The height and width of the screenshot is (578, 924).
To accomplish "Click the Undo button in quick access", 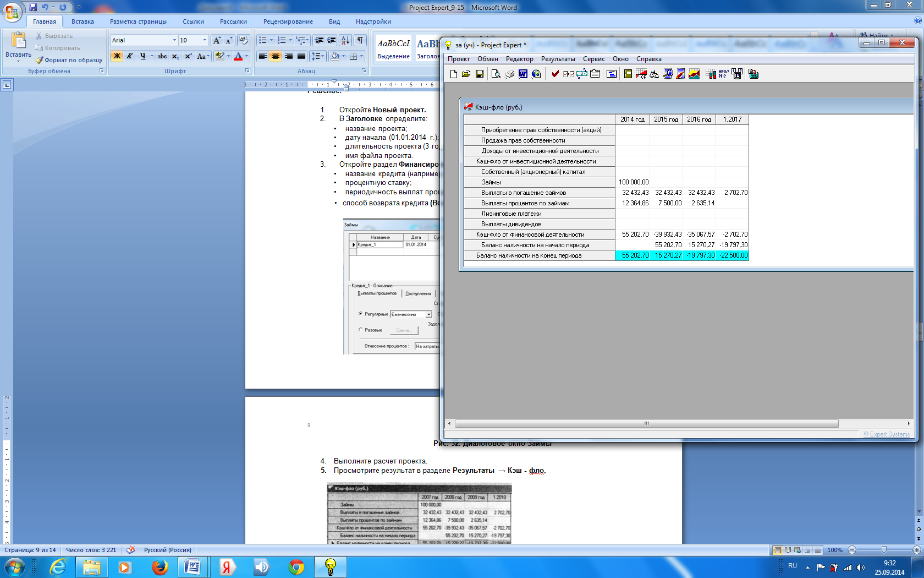I will pyautogui.click(x=45, y=7).
